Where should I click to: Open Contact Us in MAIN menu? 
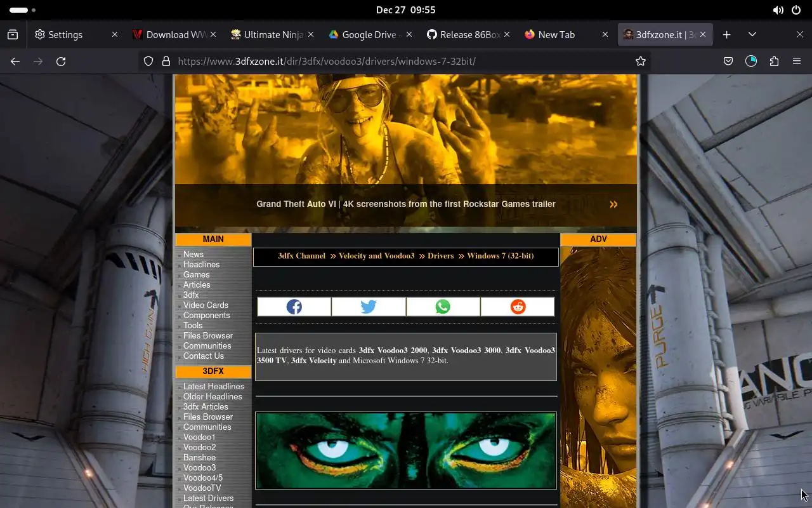coord(204,356)
